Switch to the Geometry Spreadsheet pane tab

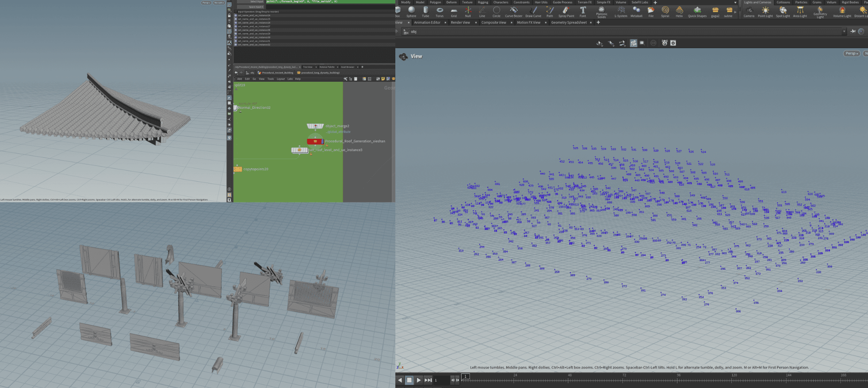(x=569, y=23)
